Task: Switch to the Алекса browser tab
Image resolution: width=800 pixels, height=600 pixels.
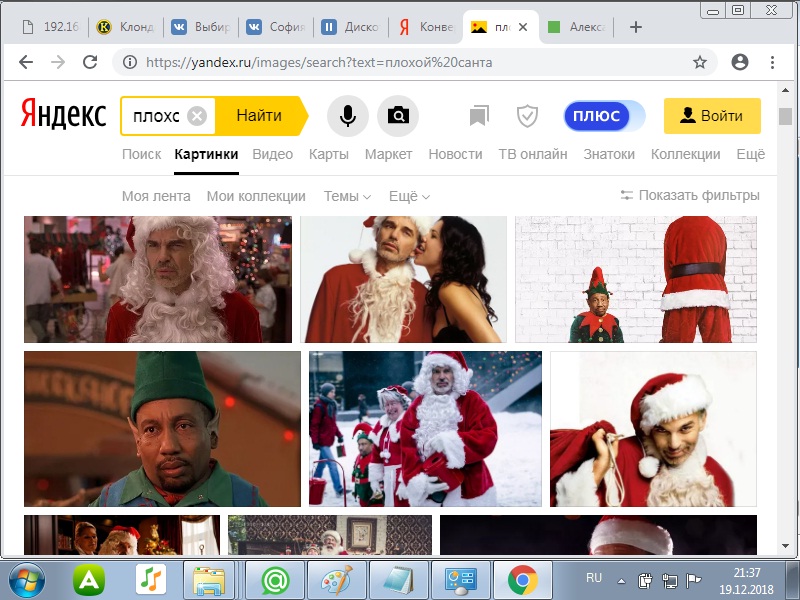Action: tap(577, 27)
